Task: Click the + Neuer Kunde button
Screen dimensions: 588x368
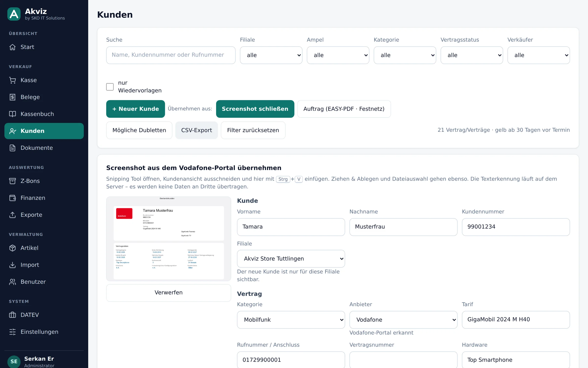Action: click(135, 109)
